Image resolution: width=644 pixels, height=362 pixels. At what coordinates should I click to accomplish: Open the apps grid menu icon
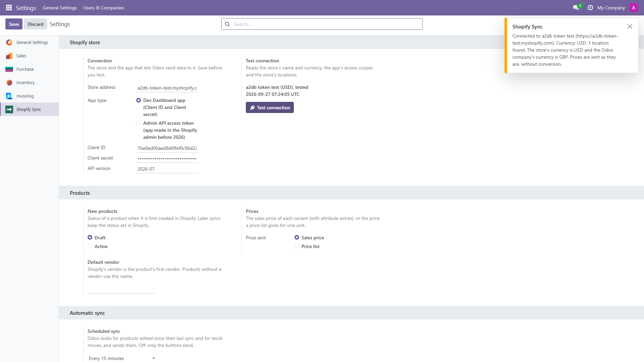pyautogui.click(x=9, y=8)
